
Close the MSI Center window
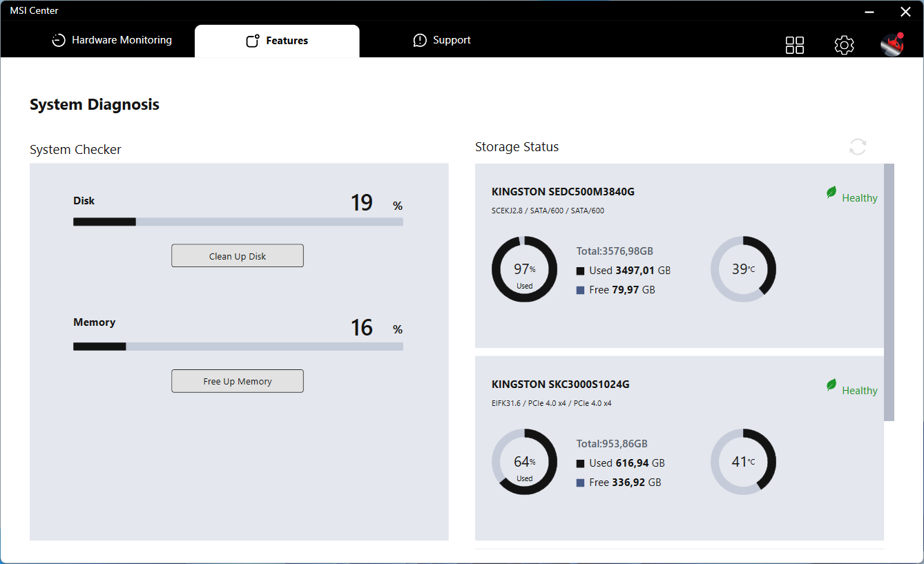(905, 11)
